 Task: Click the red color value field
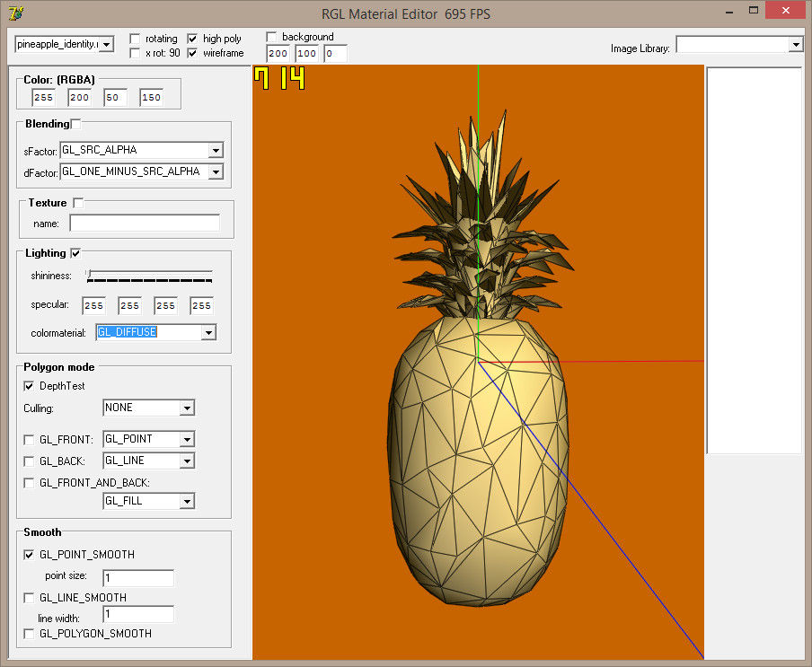pyautogui.click(x=43, y=97)
